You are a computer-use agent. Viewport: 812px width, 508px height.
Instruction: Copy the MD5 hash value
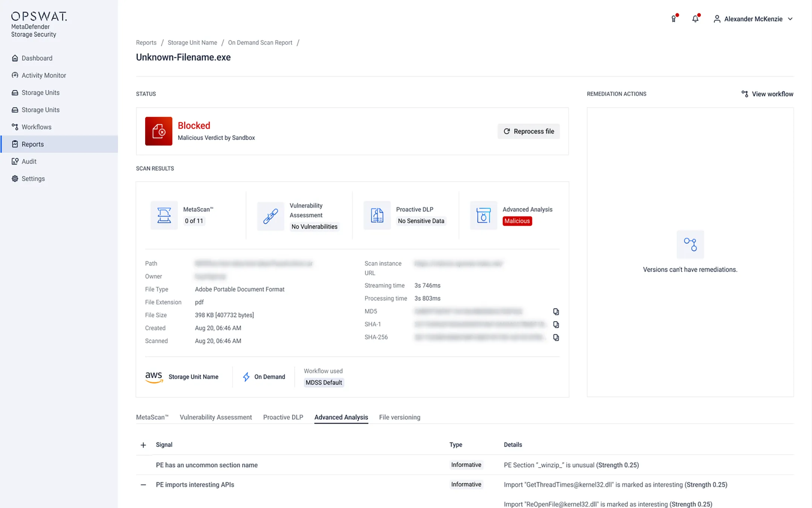pos(556,312)
